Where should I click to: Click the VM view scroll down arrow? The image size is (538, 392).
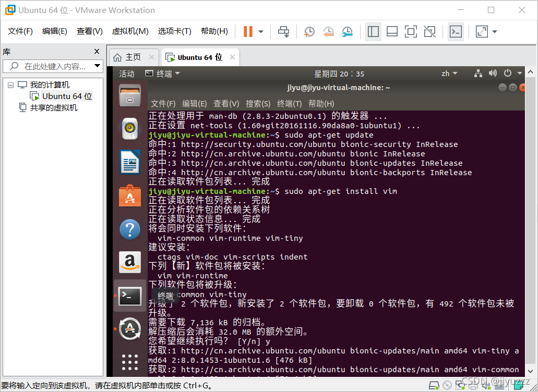(531, 371)
